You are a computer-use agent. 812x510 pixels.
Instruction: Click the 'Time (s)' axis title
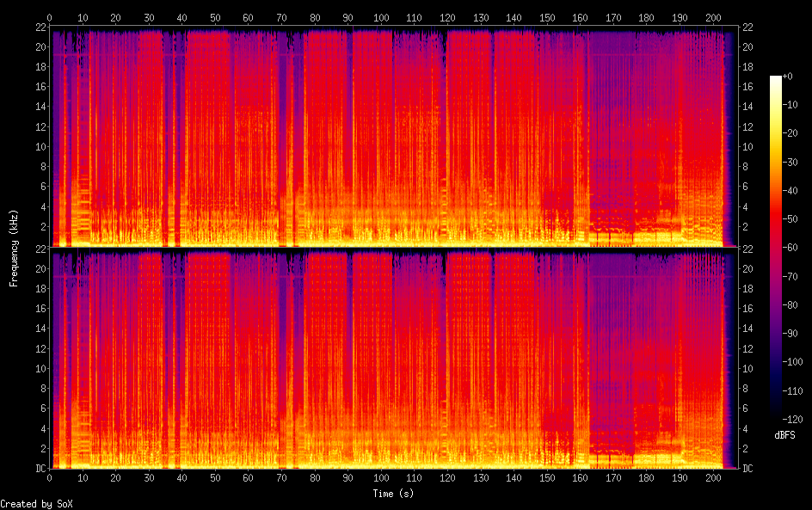click(x=394, y=494)
